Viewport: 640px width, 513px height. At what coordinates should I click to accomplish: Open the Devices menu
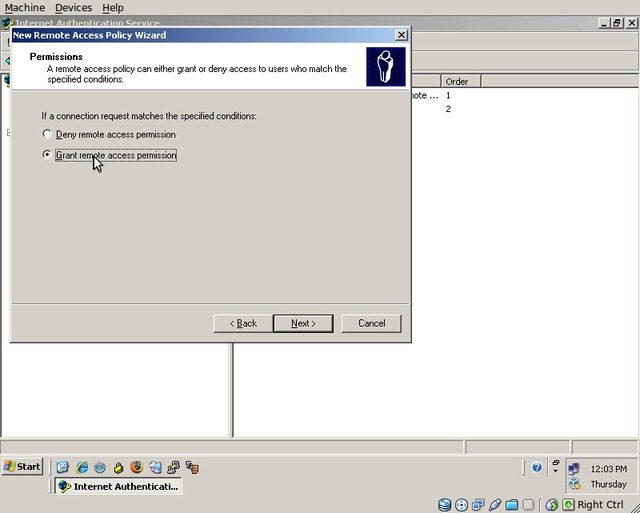click(73, 7)
